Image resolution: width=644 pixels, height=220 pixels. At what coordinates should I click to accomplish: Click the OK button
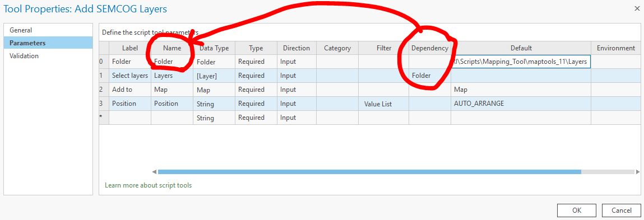tap(576, 210)
